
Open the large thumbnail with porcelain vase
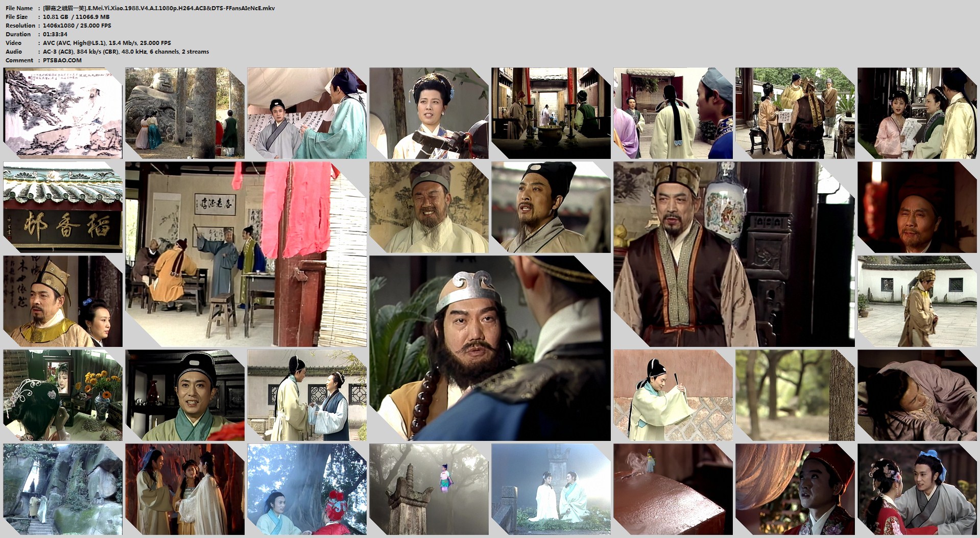click(734, 254)
